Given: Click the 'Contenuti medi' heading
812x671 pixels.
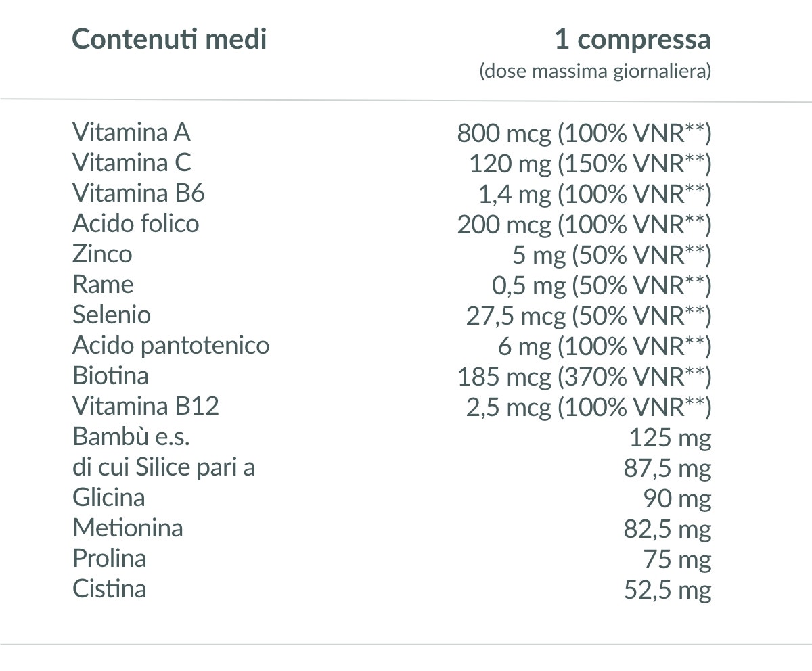Looking at the screenshot, I should [169, 39].
